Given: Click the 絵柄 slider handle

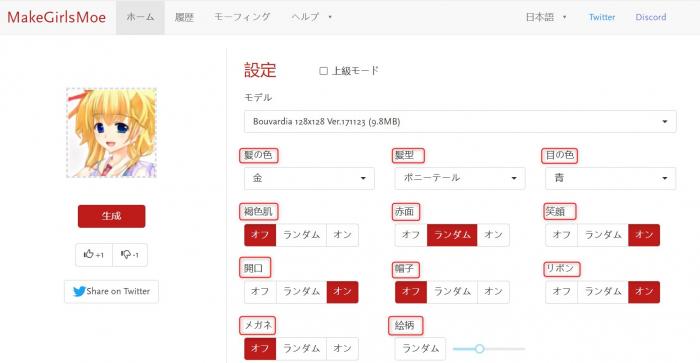Looking at the screenshot, I should click(479, 349).
